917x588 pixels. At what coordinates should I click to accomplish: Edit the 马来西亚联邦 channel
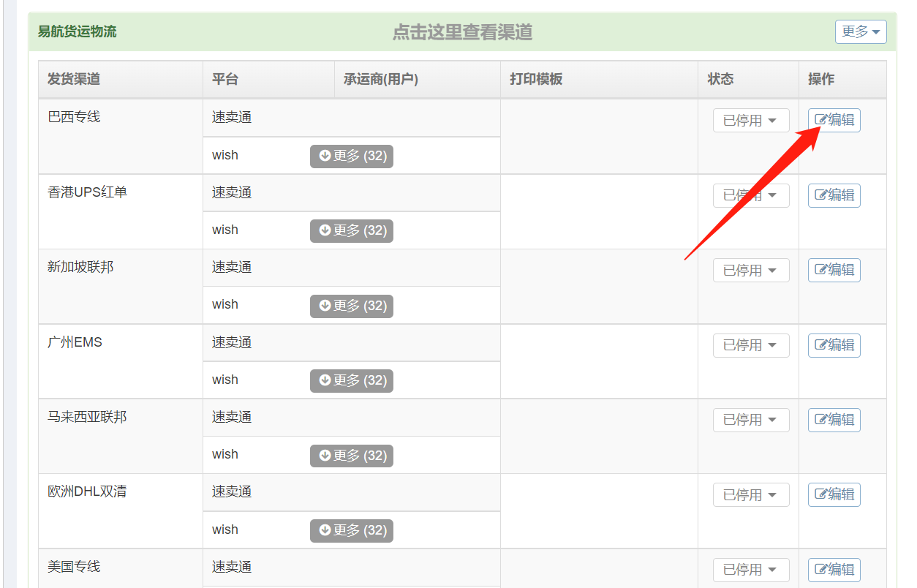tap(834, 420)
